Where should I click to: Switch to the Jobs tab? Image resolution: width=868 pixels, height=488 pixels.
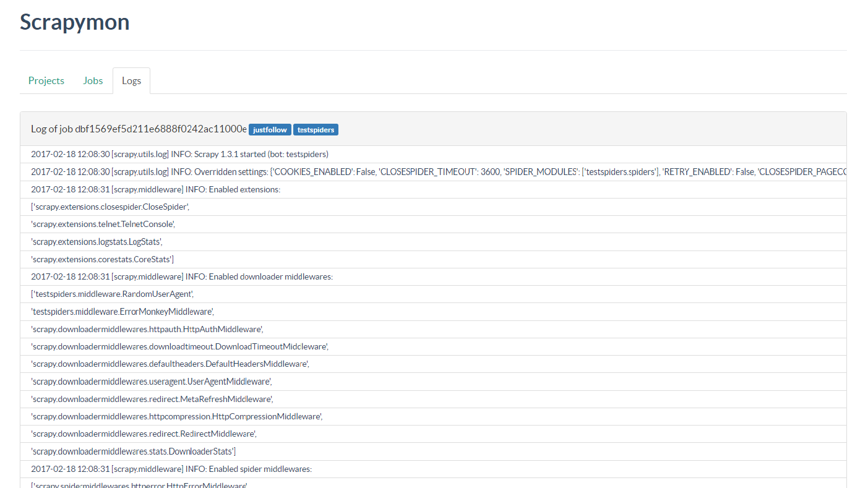(x=93, y=80)
